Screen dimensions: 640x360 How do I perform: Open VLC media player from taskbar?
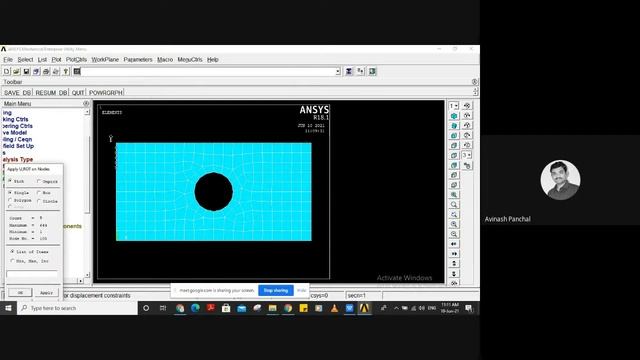334,308
